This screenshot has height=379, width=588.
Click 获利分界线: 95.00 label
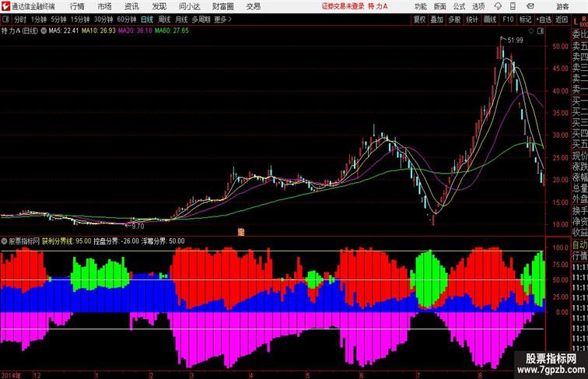pyautogui.click(x=66, y=241)
